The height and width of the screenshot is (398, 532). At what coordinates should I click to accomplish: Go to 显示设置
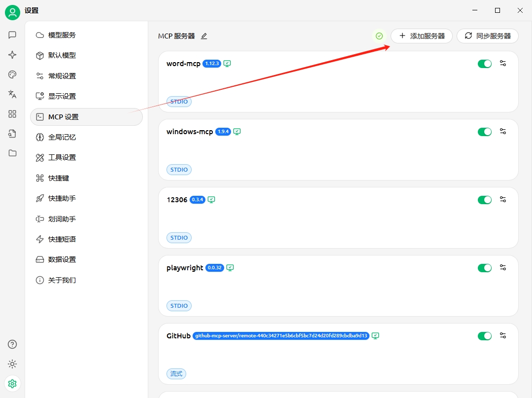(87, 96)
